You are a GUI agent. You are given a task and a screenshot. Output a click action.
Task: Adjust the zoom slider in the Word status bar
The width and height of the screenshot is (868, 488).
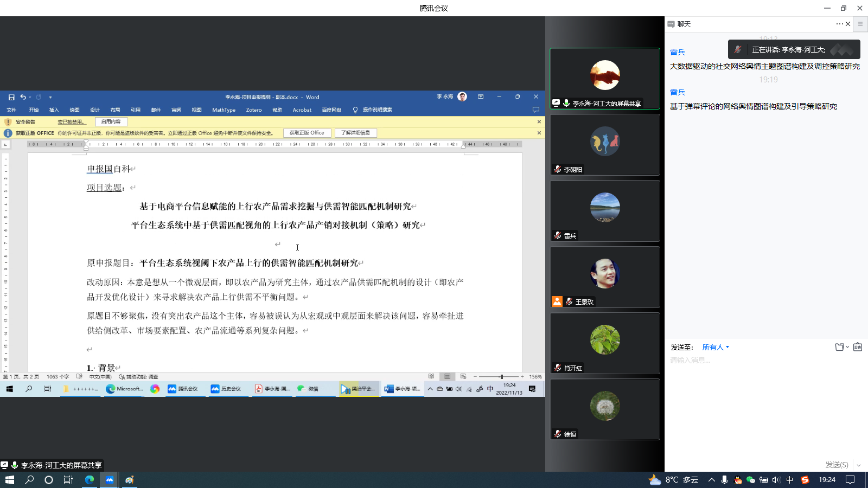tap(501, 376)
